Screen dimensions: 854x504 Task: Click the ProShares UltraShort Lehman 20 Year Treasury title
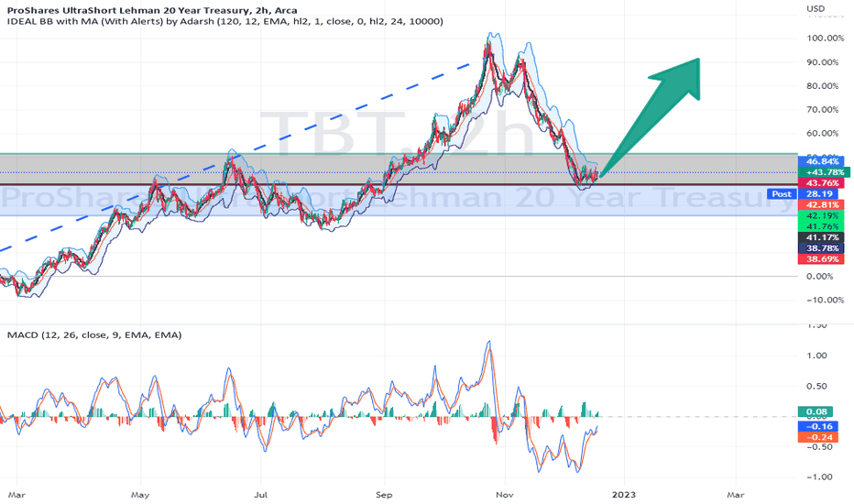[152, 10]
